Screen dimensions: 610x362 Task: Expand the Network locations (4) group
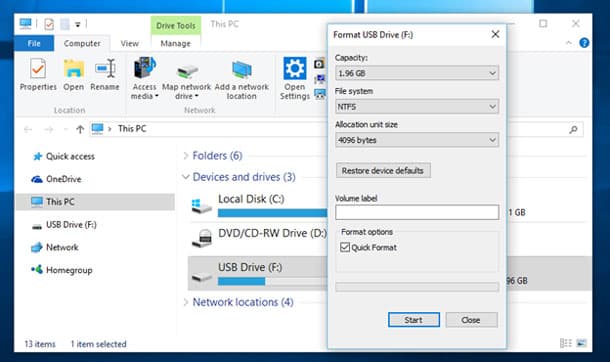(186, 303)
